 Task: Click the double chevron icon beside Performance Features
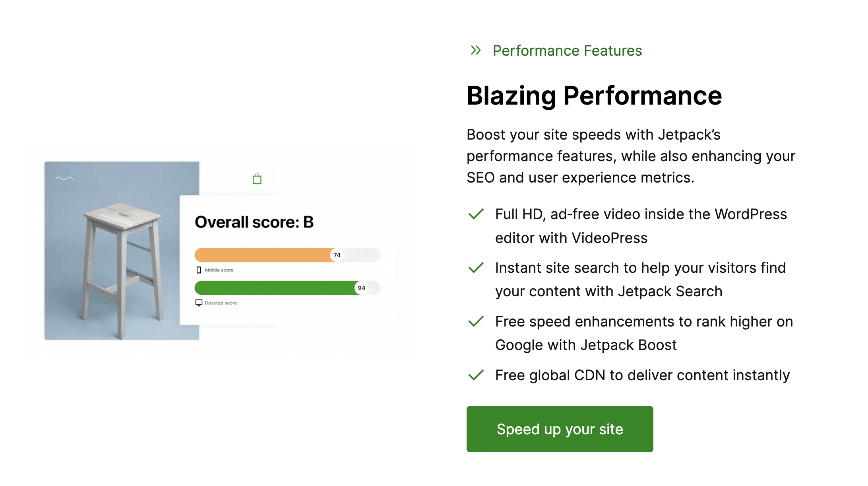[476, 51]
